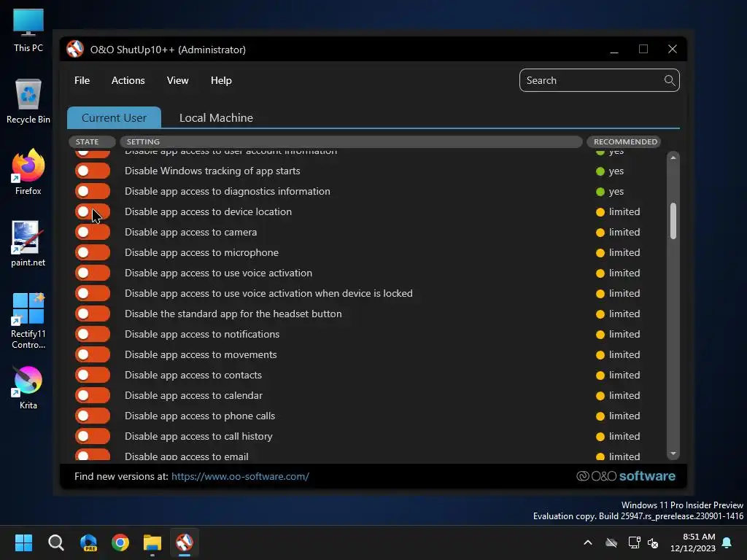747x560 pixels.
Task: Click the search magnifier icon in ShutUp10
Action: 670,80
